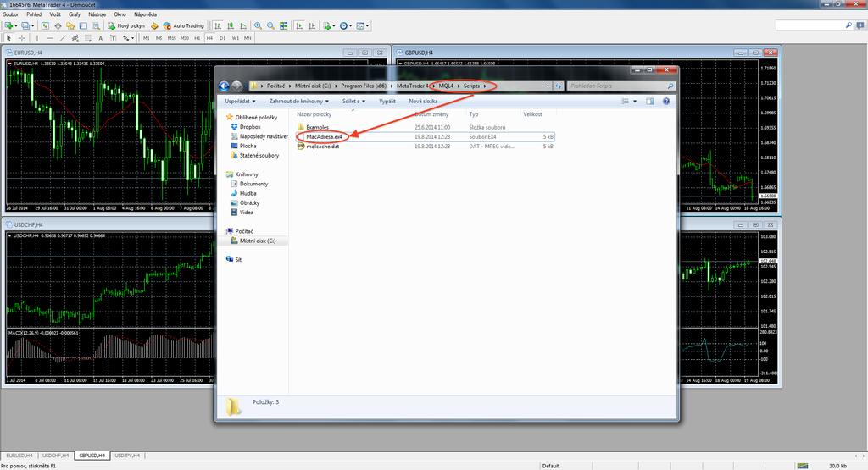Select the trendline tool

pos(63,38)
